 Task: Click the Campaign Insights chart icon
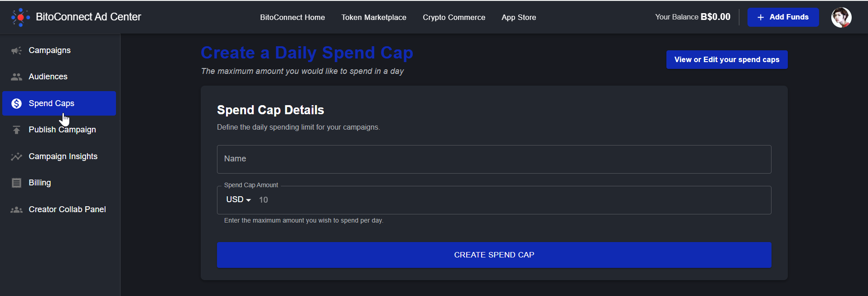(x=17, y=156)
